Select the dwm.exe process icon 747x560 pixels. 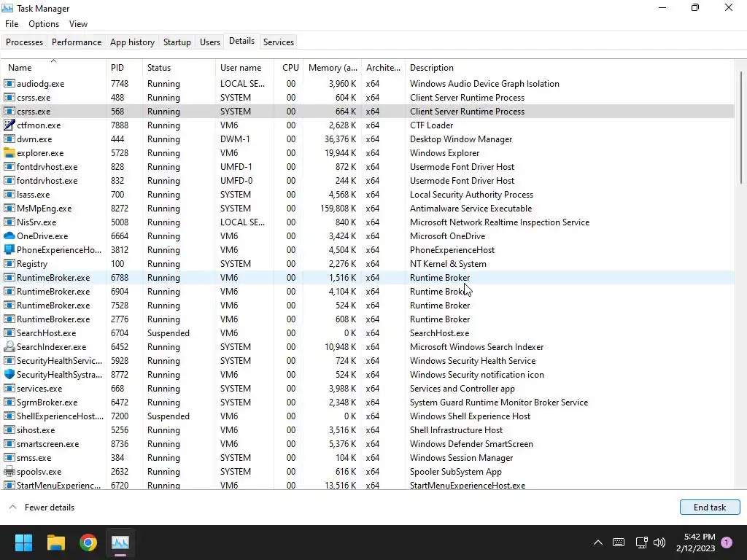point(9,139)
